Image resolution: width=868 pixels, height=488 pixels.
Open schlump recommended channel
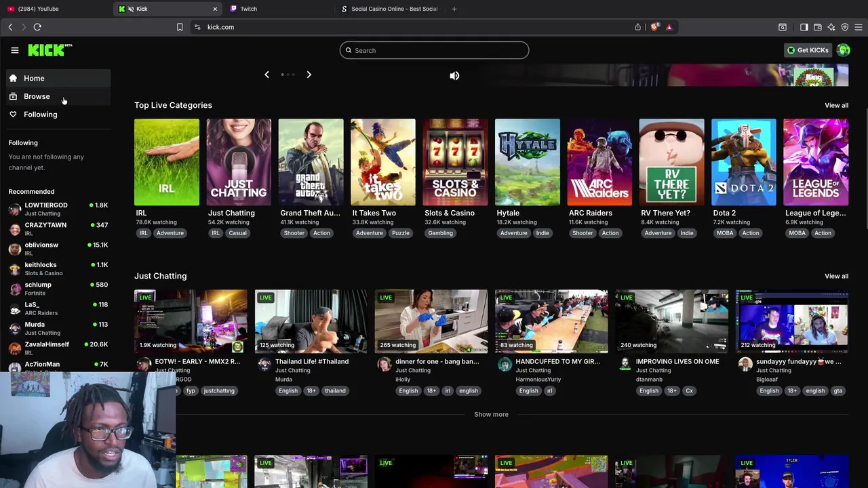pyautogui.click(x=58, y=288)
